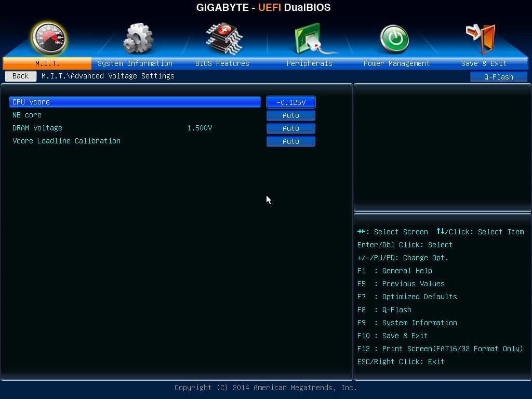Click the Power Management green power icon
532x399 pixels.
394,39
